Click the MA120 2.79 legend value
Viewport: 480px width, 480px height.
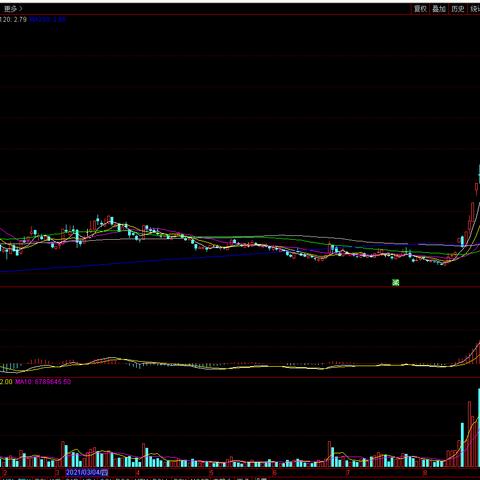(13, 20)
